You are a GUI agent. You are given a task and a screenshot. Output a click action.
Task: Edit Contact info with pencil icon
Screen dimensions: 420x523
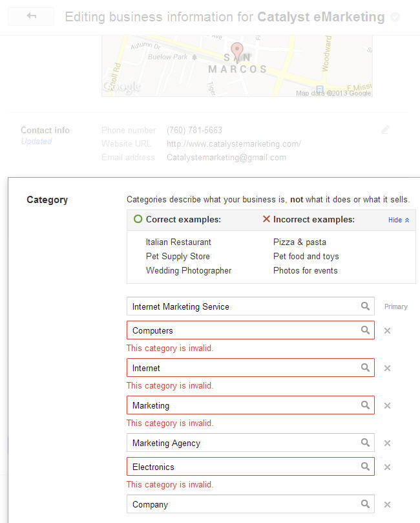click(x=385, y=130)
